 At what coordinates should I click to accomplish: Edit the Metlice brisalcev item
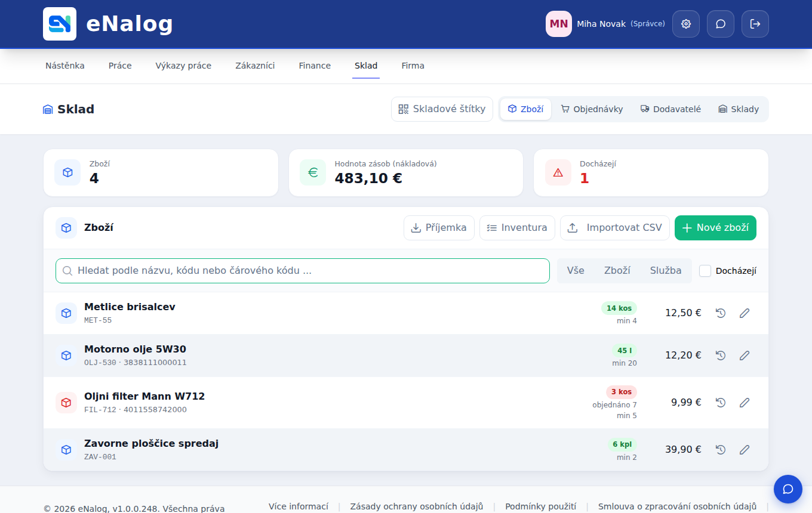[745, 313]
